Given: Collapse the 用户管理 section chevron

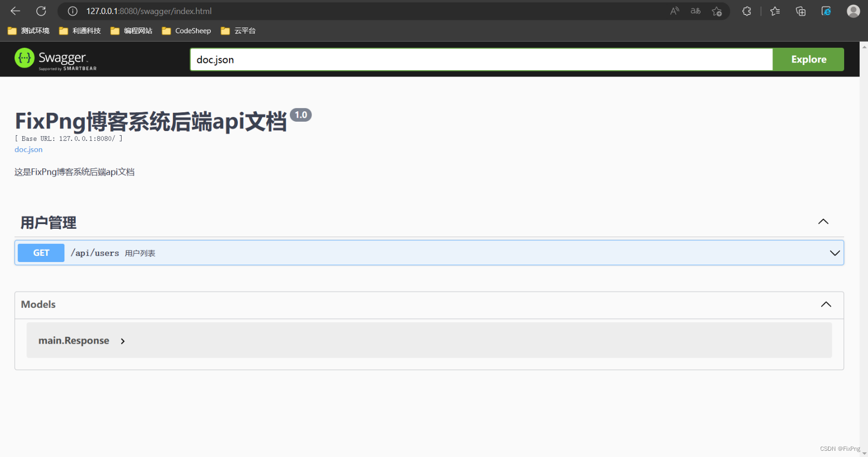Looking at the screenshot, I should click(823, 221).
